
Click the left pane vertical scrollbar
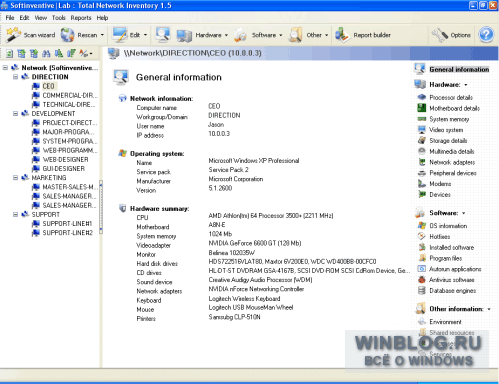click(101, 207)
